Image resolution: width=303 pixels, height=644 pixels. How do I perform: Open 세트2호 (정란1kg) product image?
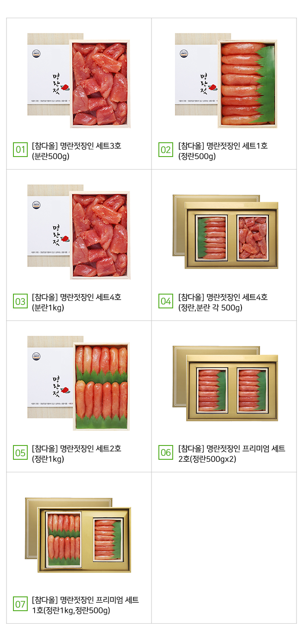point(79,383)
